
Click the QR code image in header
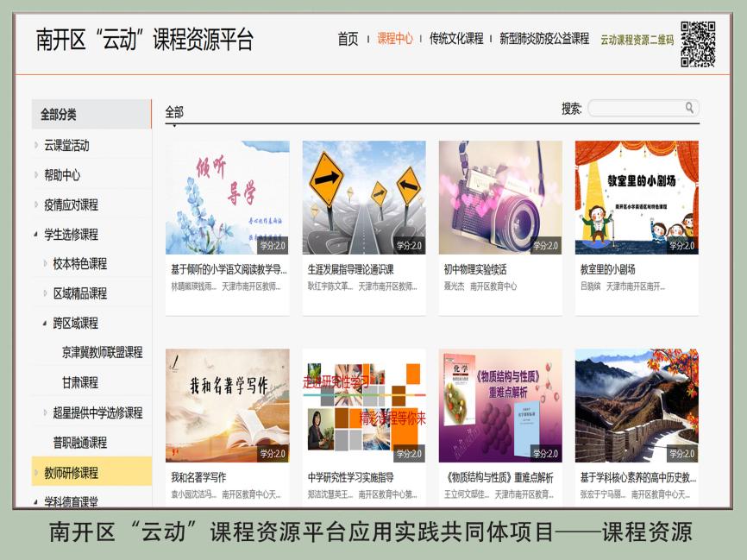698,43
